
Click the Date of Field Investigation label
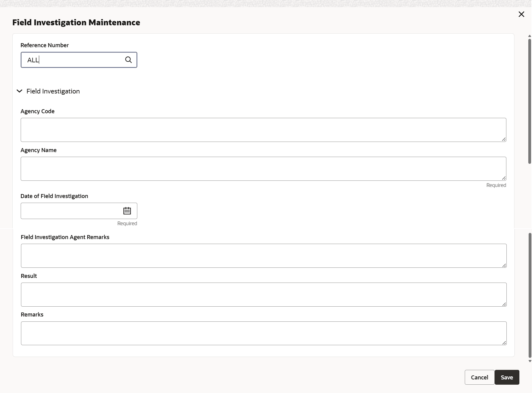[x=54, y=196]
